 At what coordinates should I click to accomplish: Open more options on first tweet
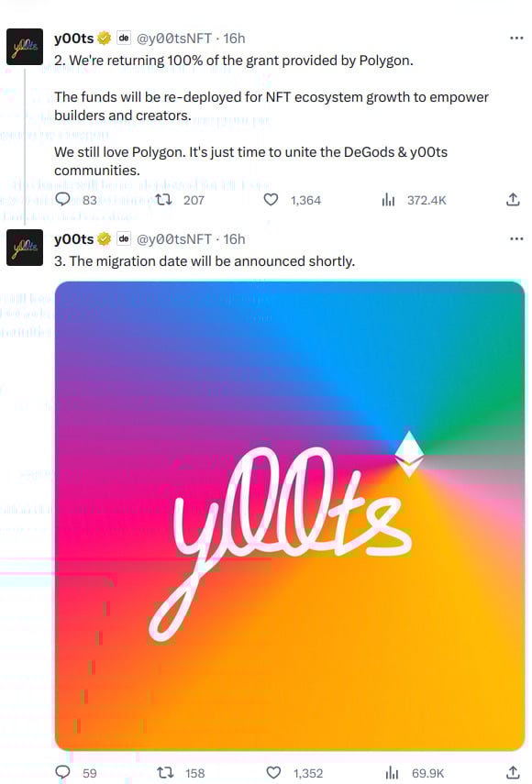click(516, 38)
